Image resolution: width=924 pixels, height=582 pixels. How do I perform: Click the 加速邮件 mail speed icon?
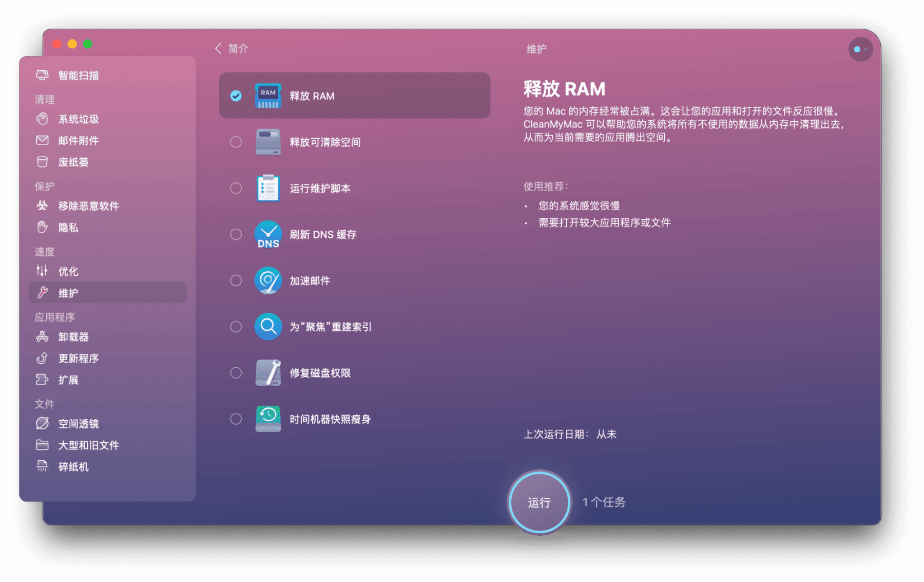(268, 280)
